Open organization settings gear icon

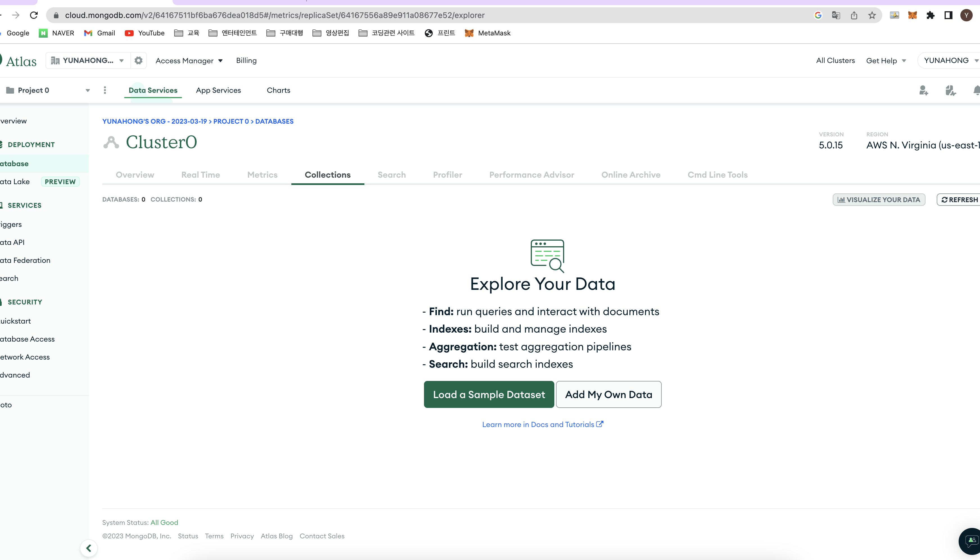pos(139,60)
